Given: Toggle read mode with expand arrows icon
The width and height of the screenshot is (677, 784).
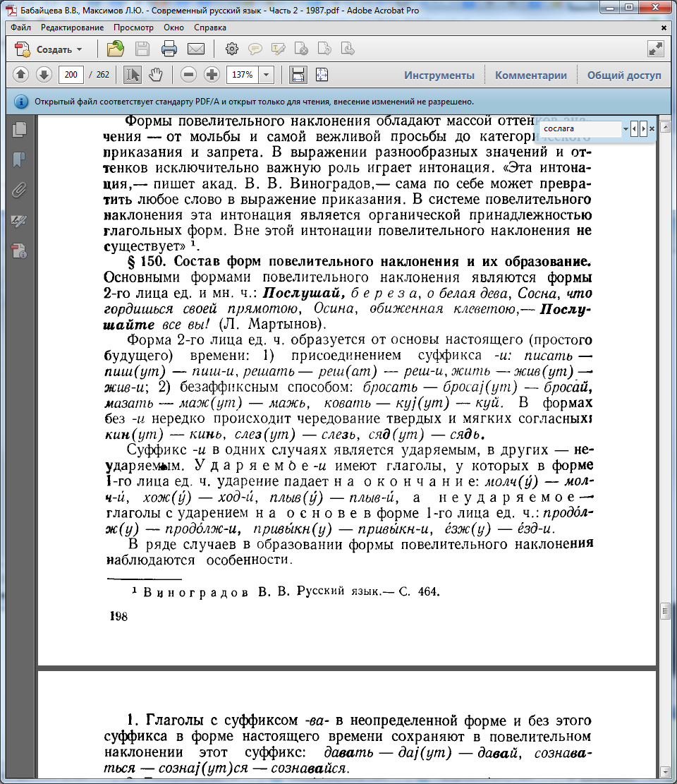Looking at the screenshot, I should 656,49.
